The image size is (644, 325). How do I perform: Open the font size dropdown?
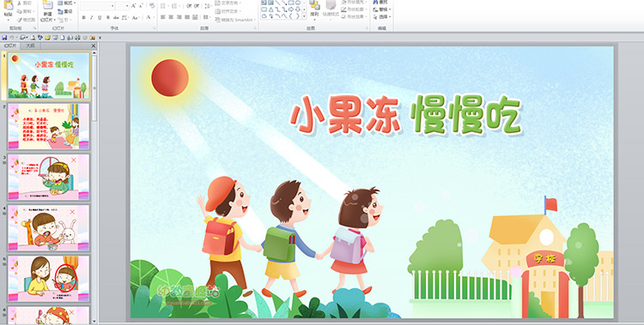click(x=123, y=6)
